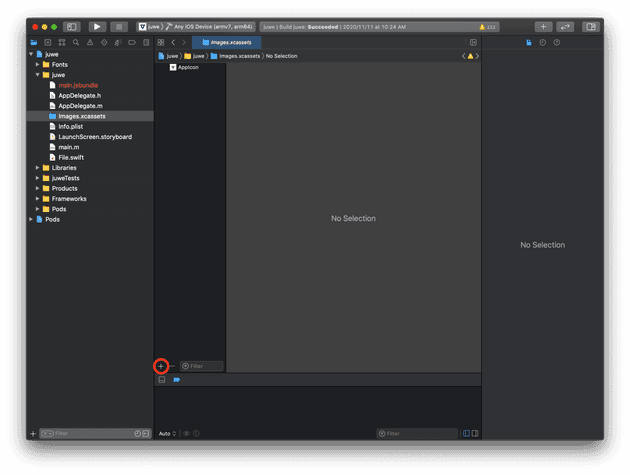Go back in editor history
The height and width of the screenshot is (475, 630).
click(173, 43)
